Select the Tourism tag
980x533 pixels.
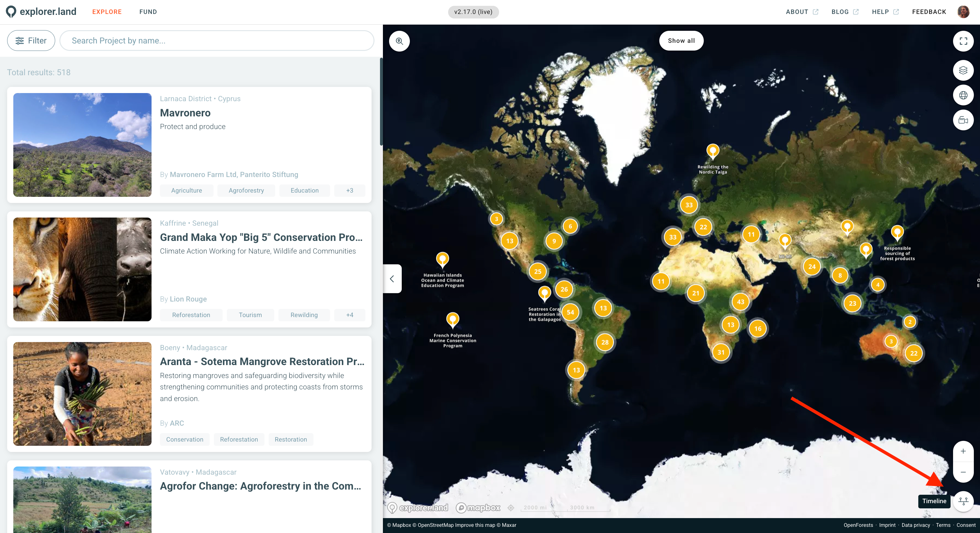250,315
